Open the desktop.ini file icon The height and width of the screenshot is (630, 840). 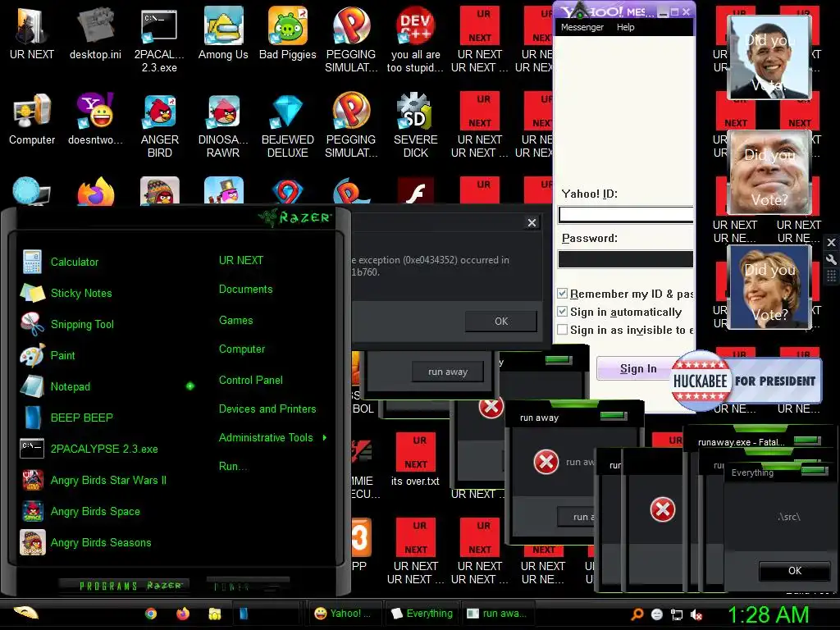(x=95, y=33)
